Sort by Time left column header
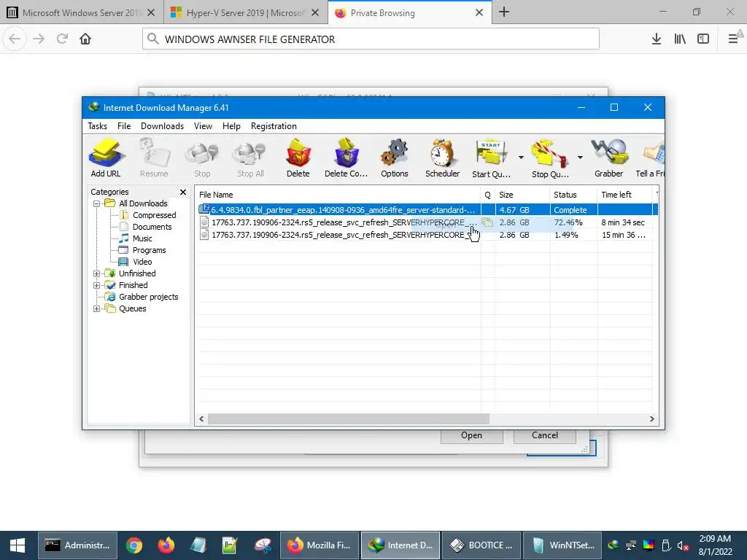Viewport: 747px width, 560px height. pyautogui.click(x=624, y=195)
